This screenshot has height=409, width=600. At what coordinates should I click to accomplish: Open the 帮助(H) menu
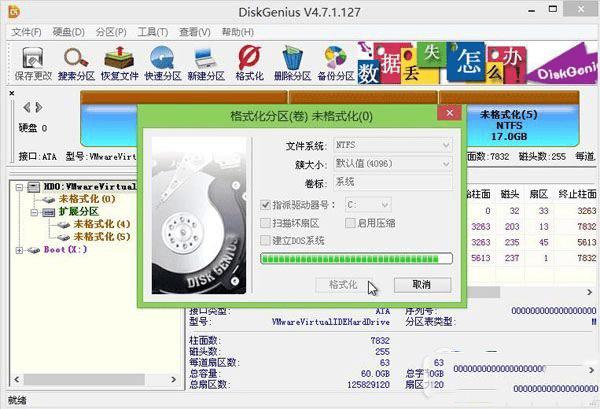click(x=238, y=32)
